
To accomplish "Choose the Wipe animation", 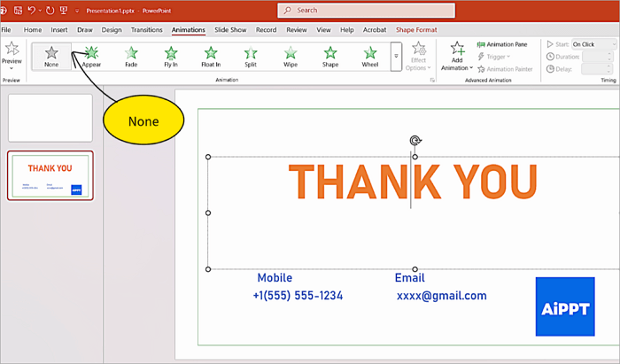I will (291, 56).
